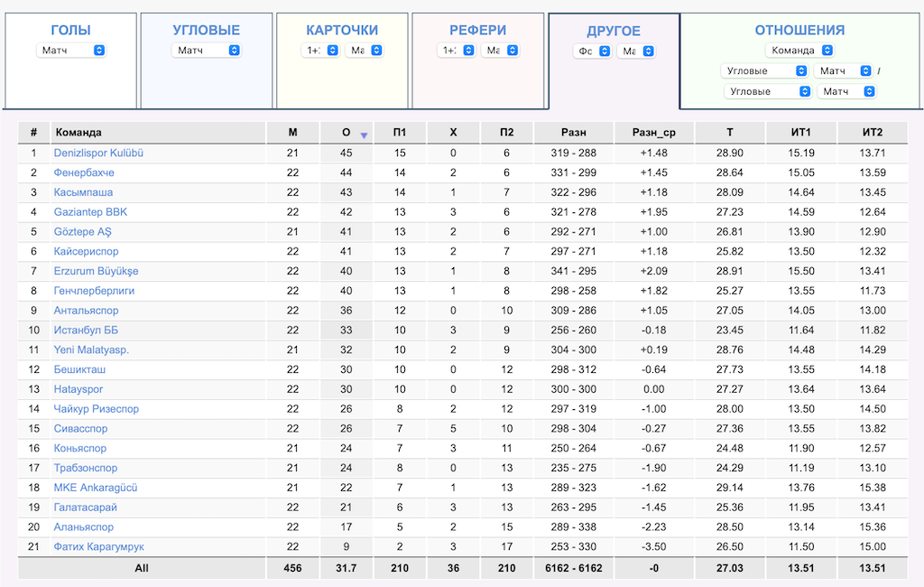Click the 319 - 288 cell for Denizlispor

pos(573,153)
